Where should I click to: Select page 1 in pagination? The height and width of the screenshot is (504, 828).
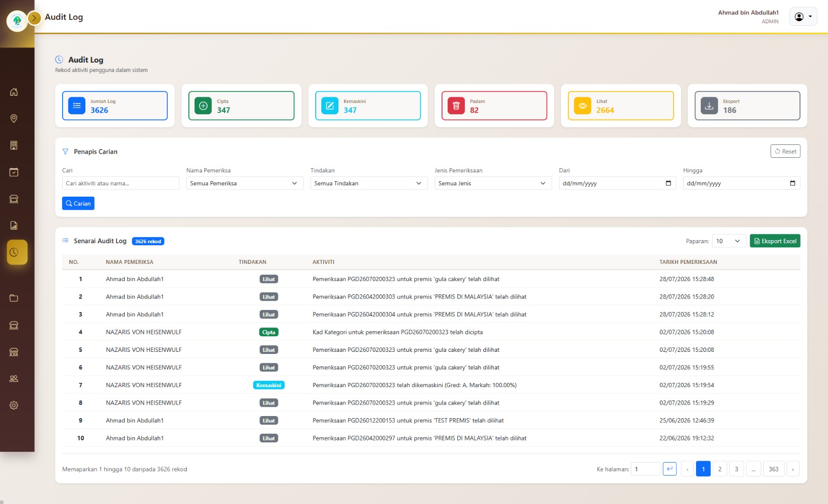coord(703,469)
